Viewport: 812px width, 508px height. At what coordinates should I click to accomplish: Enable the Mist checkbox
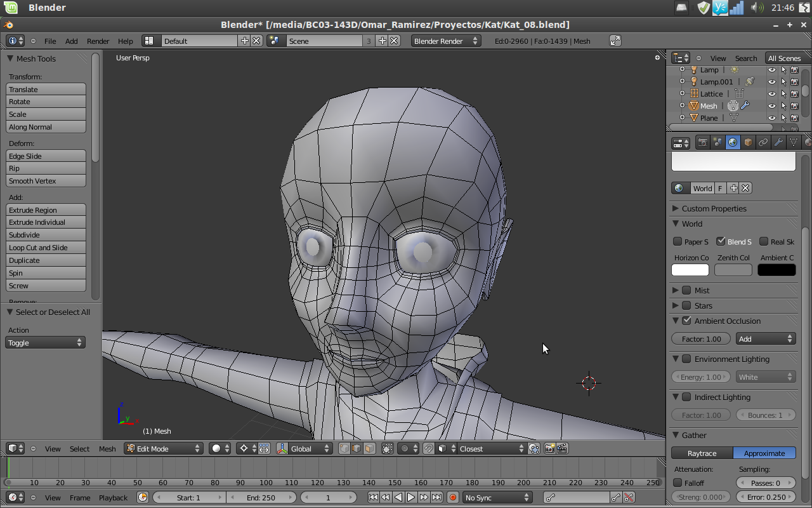(x=686, y=290)
